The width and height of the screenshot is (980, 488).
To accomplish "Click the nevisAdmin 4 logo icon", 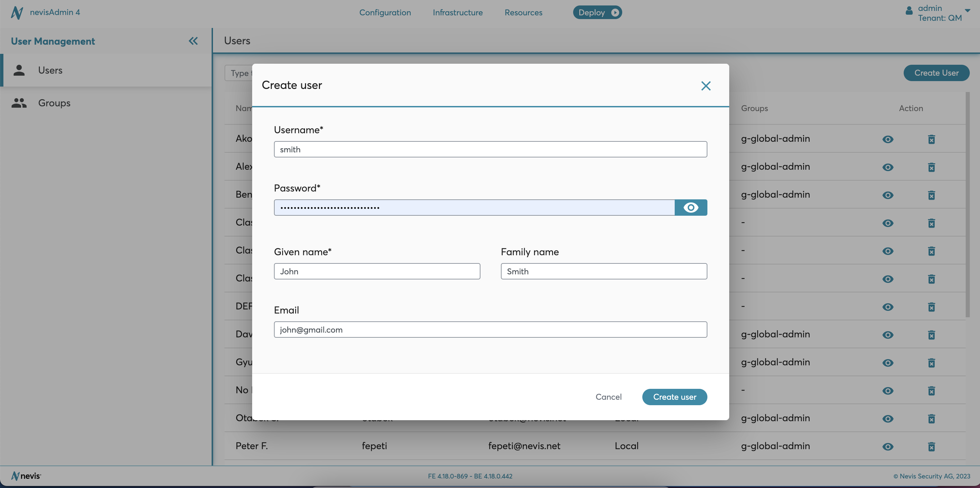I will 17,13.
